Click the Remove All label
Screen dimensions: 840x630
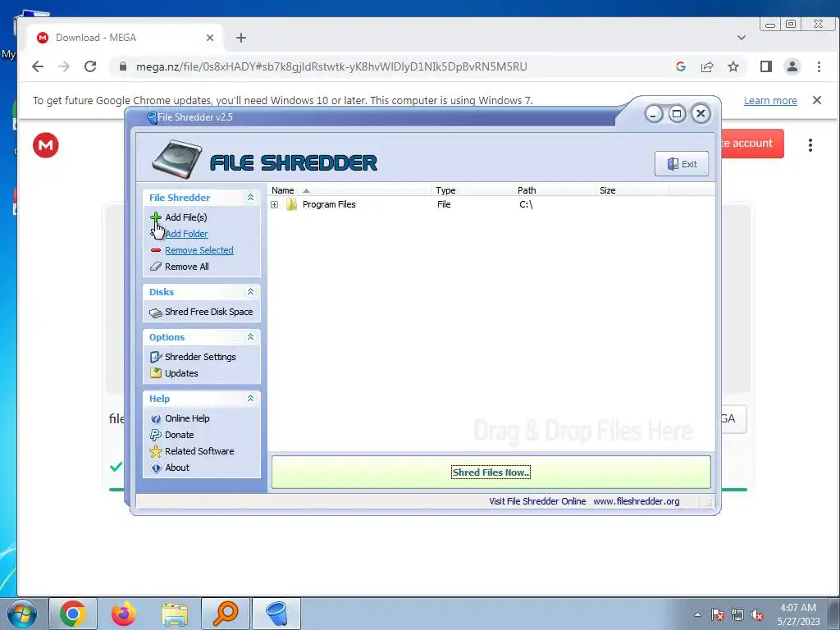pyautogui.click(x=187, y=267)
